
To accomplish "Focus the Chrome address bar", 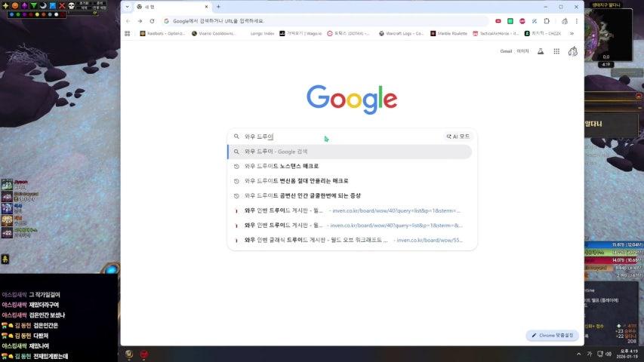I will (325, 21).
